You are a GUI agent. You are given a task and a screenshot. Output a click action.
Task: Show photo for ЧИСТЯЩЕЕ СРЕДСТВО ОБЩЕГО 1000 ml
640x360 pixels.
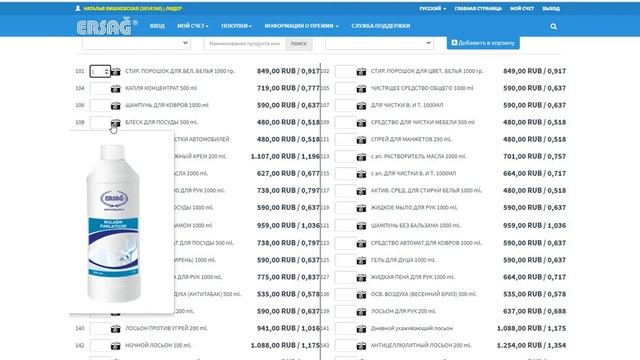pyautogui.click(x=361, y=89)
